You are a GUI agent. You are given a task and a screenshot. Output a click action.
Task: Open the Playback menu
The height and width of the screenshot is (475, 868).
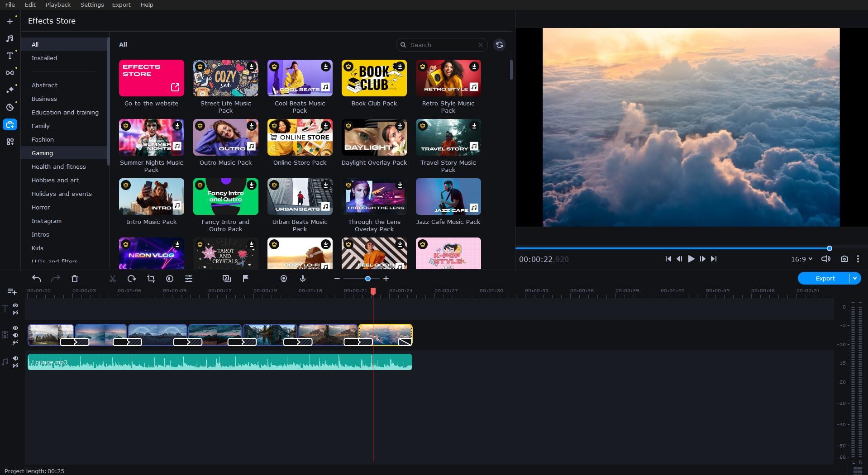coord(58,5)
